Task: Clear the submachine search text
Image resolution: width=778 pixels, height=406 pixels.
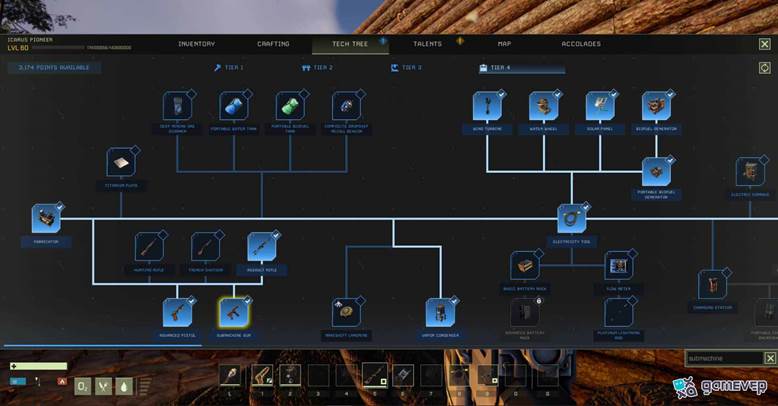Action: [770, 358]
